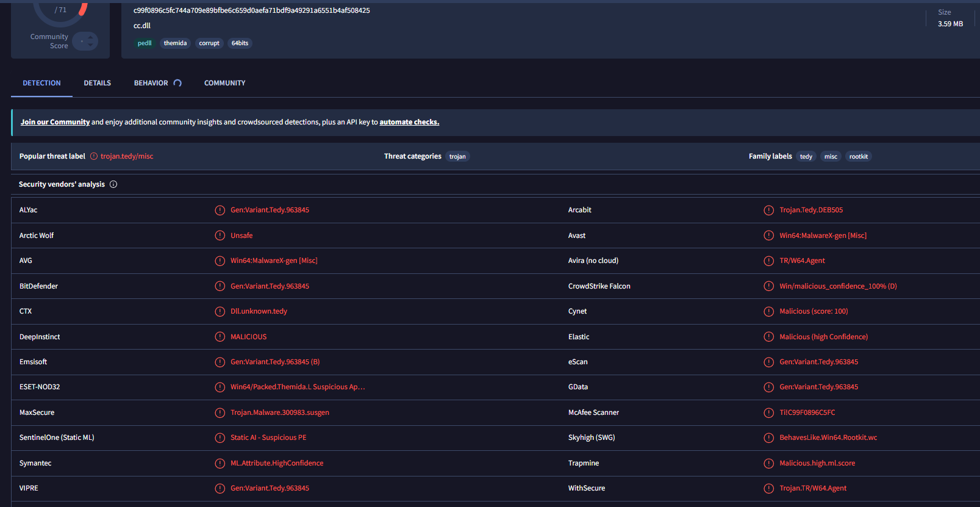The image size is (980, 507).
Task: Follow the automate checks link
Action: pyautogui.click(x=409, y=122)
